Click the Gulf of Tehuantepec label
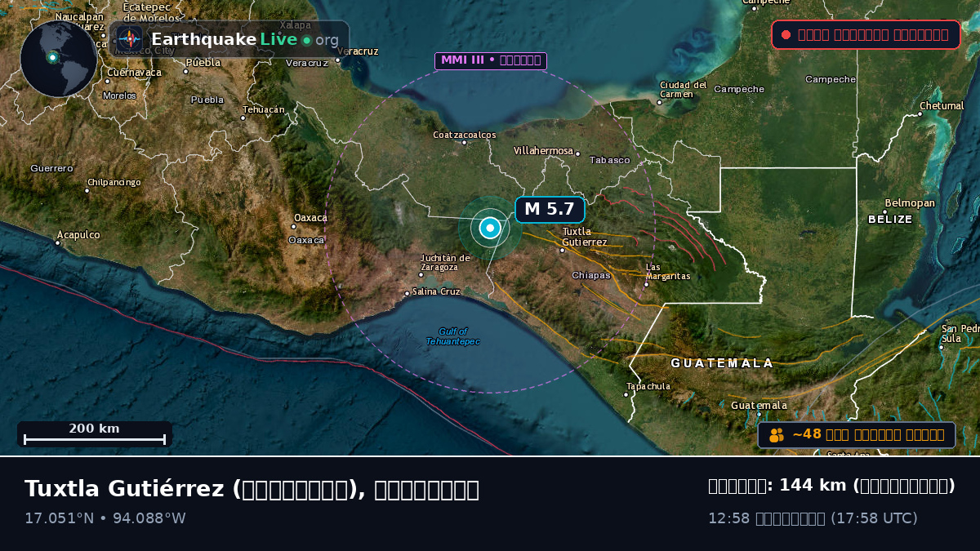This screenshot has height=551, width=980. [x=452, y=336]
